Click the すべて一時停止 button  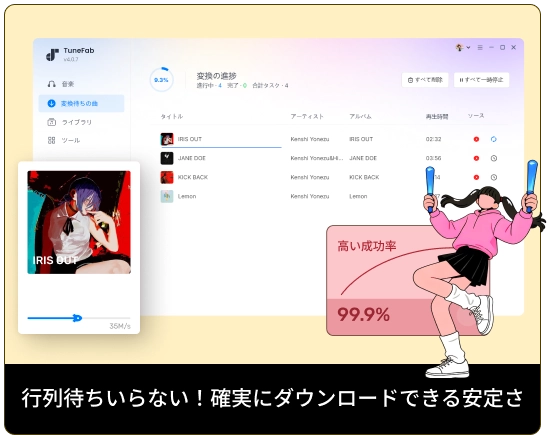[x=481, y=80]
